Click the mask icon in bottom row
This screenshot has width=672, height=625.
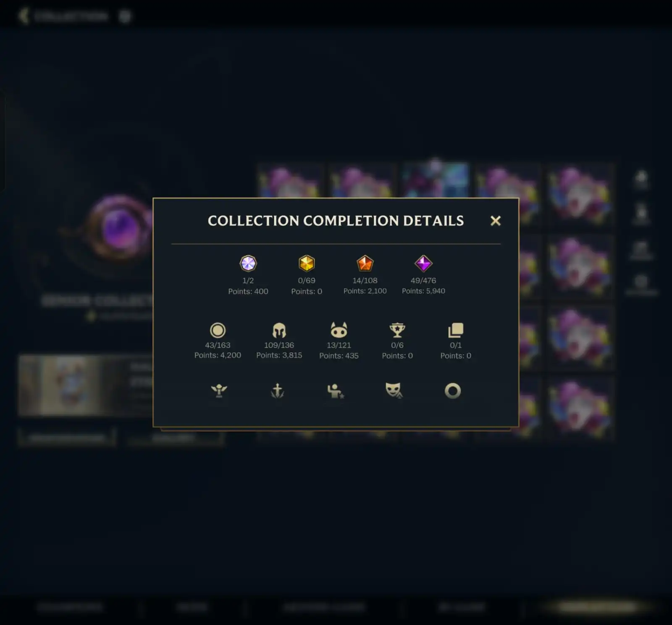[x=394, y=391]
